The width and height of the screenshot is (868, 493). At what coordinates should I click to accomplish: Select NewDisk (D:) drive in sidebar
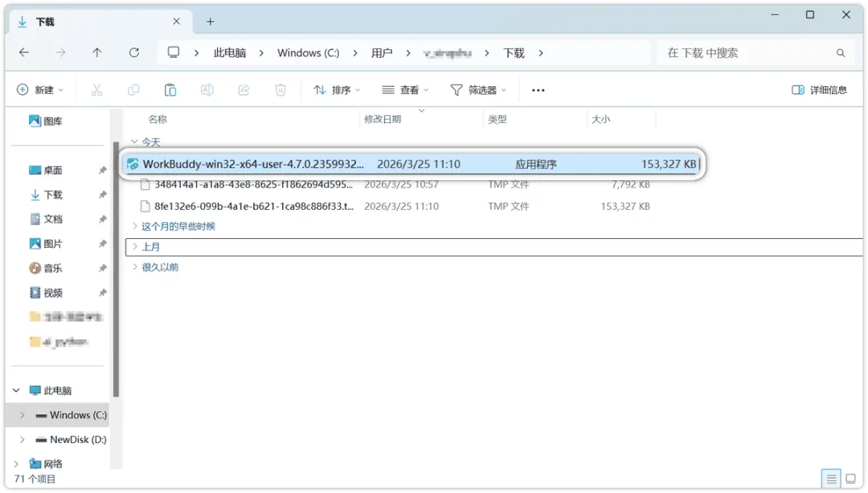point(71,439)
